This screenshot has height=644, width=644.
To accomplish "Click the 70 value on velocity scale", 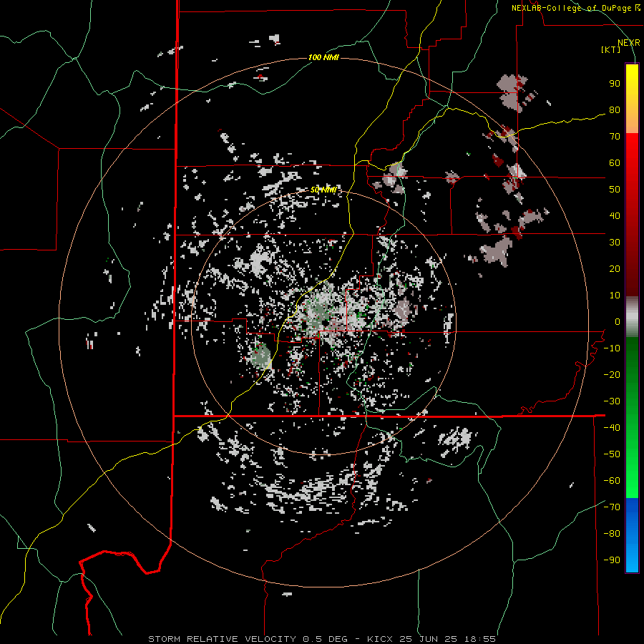I will (615, 137).
